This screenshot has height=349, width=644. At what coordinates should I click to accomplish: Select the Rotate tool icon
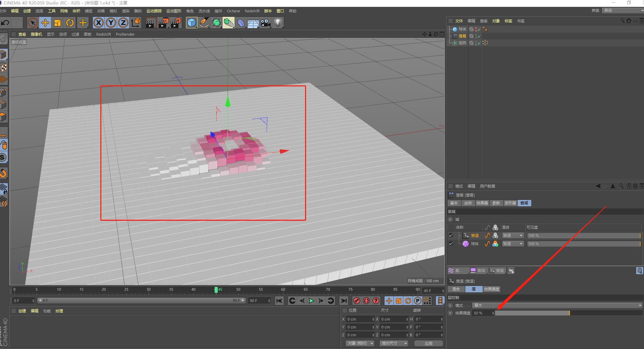click(70, 23)
